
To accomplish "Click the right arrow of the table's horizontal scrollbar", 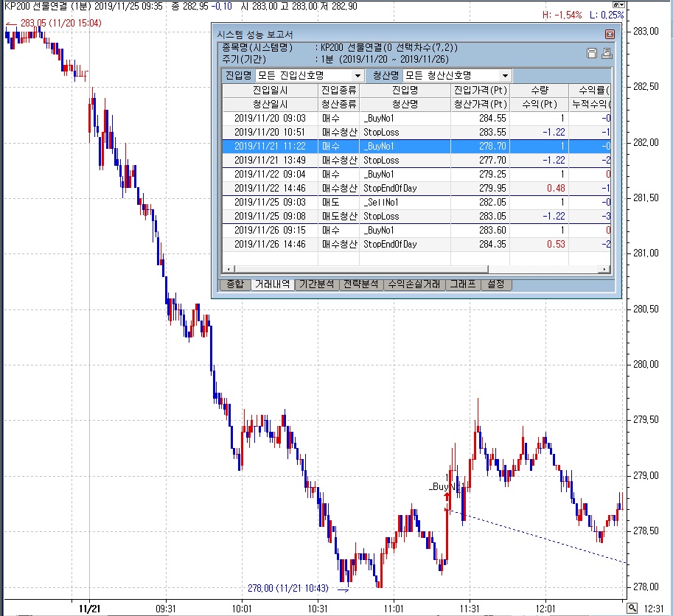I will pos(606,270).
